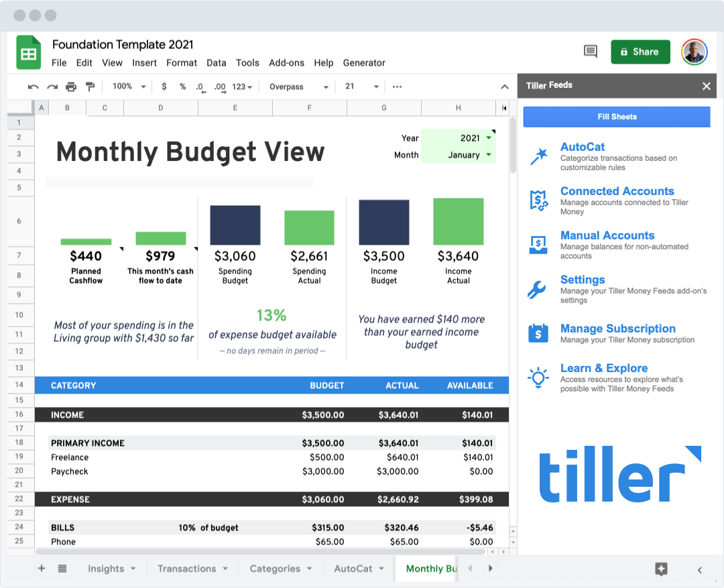Collapse the side panel arrow

click(699, 570)
